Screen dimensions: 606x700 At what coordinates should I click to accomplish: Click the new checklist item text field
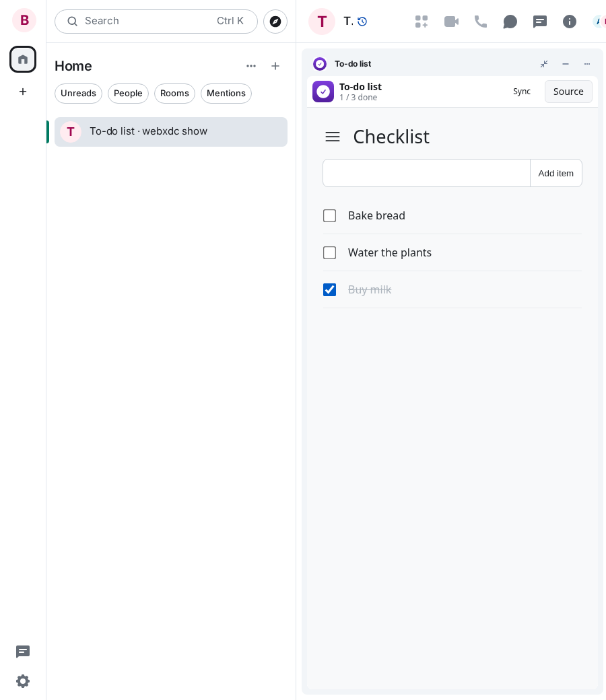click(426, 173)
